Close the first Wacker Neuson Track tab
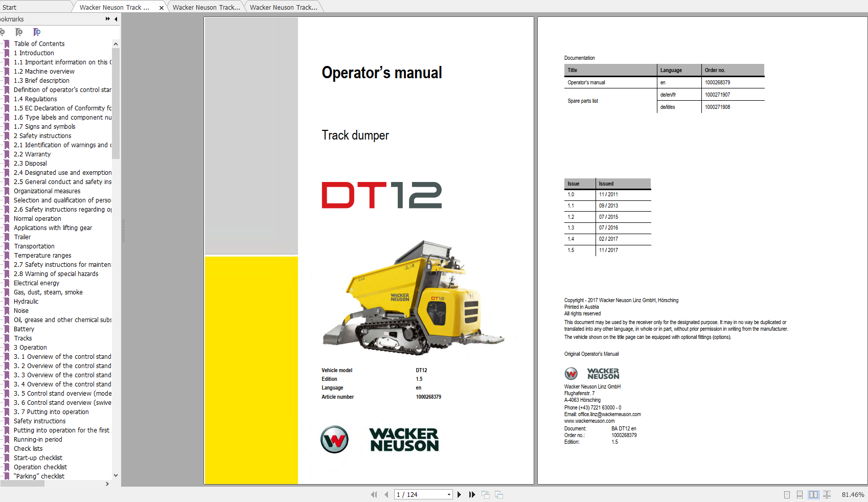 pyautogui.click(x=162, y=8)
